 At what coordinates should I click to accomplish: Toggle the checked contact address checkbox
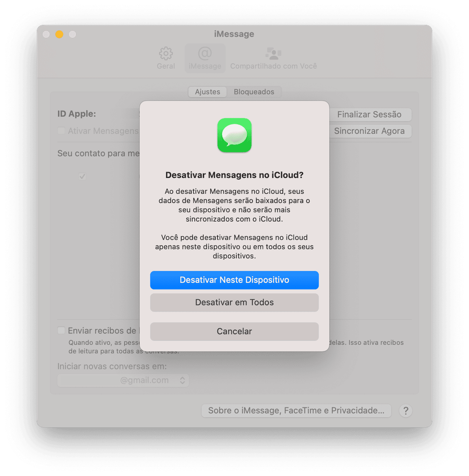pyautogui.click(x=82, y=176)
